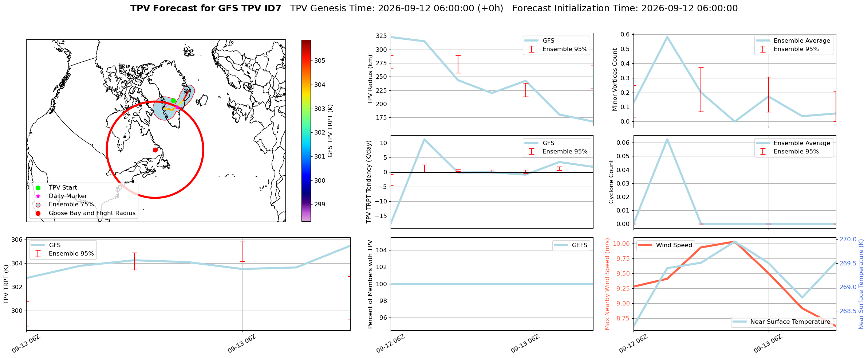This screenshot has height=358, width=868.
Task: Click the 0.6 tick on the Minor Vortices axis
Action: coord(625,35)
